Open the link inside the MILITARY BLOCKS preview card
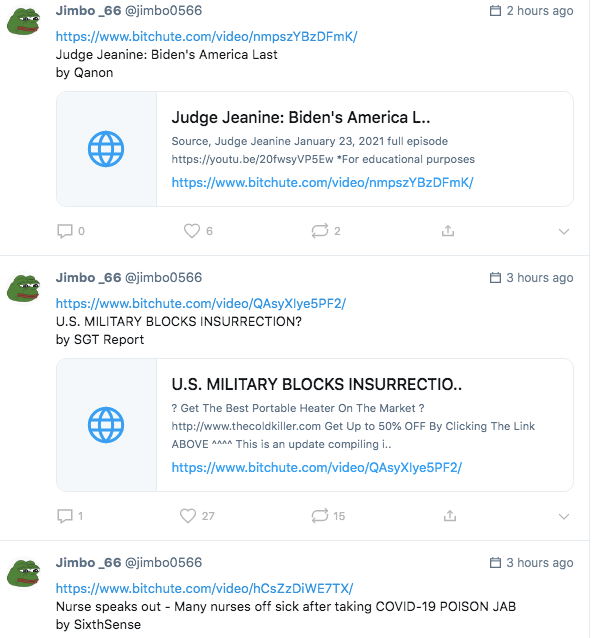The height and width of the screenshot is (638, 604). (x=317, y=468)
